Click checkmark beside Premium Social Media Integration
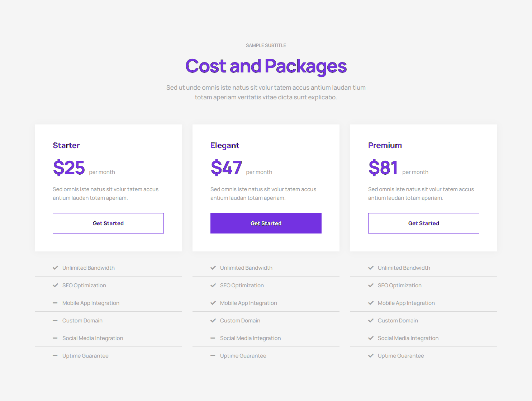This screenshot has width=532, height=401. (x=371, y=338)
